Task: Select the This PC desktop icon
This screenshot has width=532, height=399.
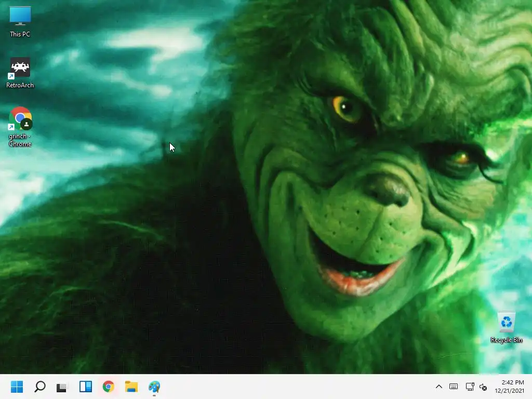Action: coord(20,22)
